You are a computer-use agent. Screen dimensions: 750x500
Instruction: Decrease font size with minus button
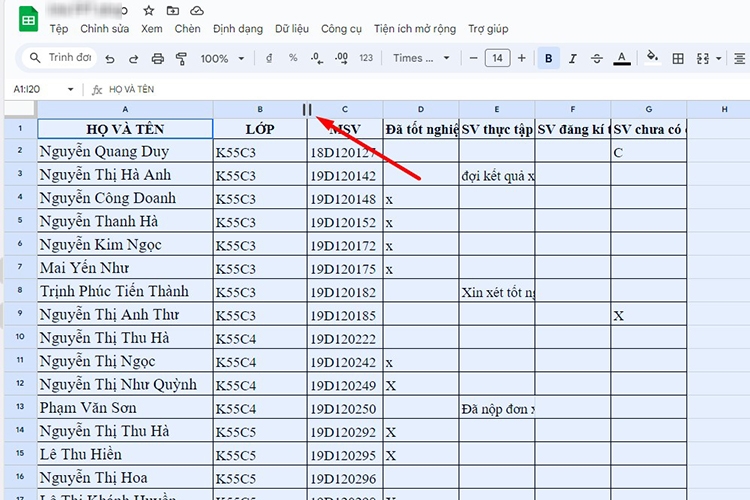click(474, 58)
